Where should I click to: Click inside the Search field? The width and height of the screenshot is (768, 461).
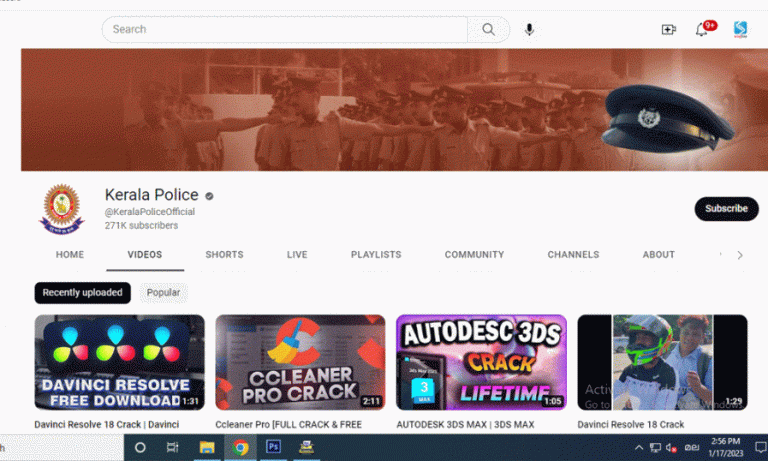pos(284,29)
